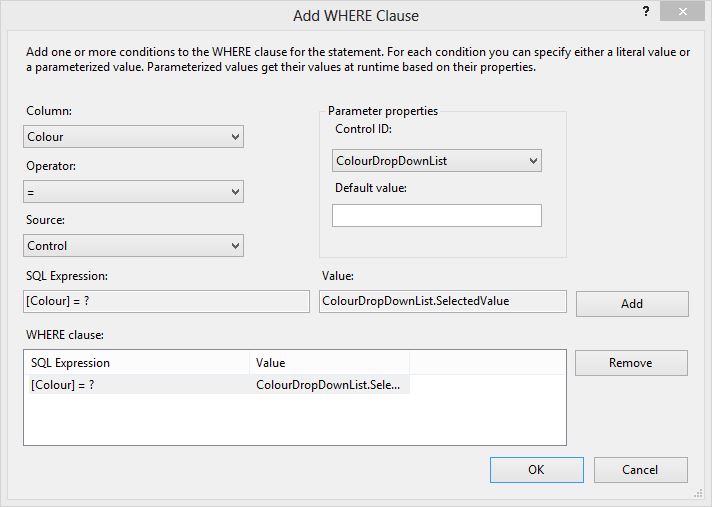
Task: Expand the Operator dropdown list
Action: tap(134, 192)
